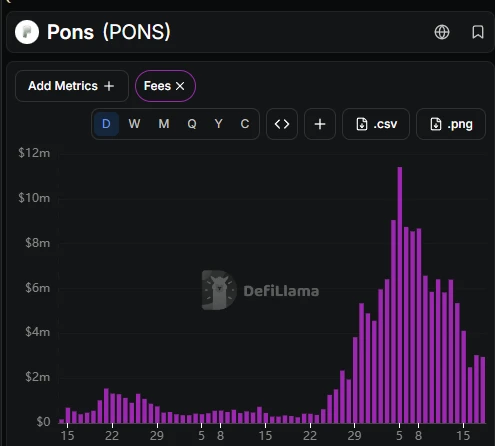Viewport: 495px width, 446px height.
Task: Switch to Yearly (Y) interval
Action: click(x=218, y=124)
